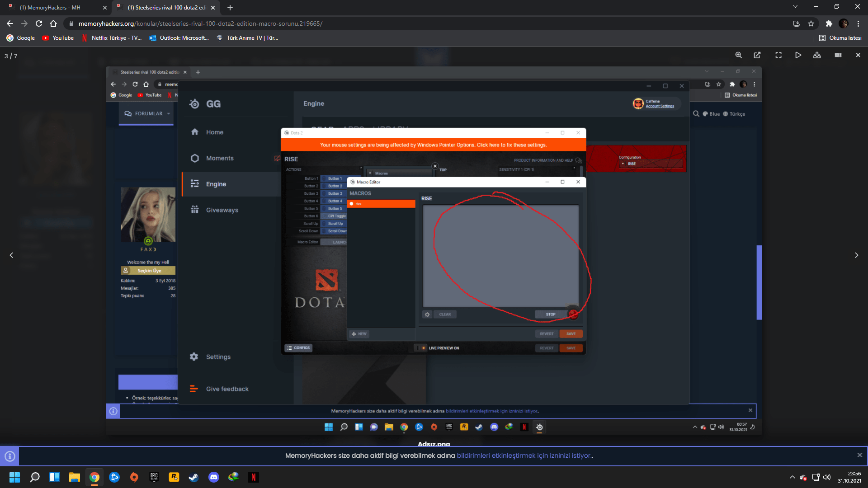Open the Google bookmark in the outer bookmarks bar
868x488 pixels.
[21, 38]
